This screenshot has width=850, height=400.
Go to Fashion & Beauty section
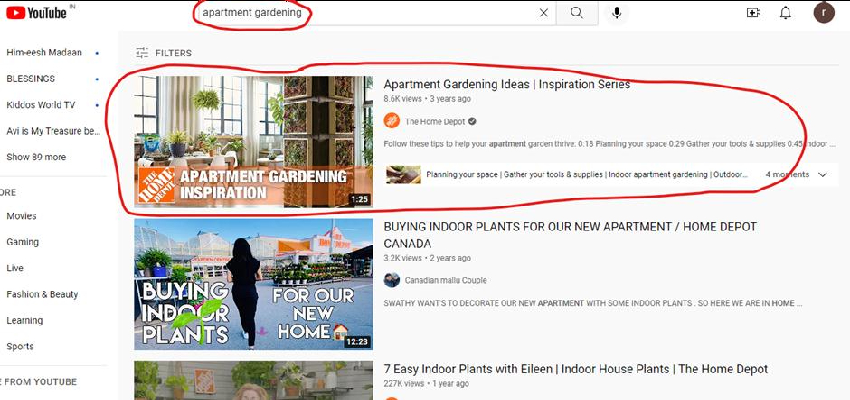(42, 294)
